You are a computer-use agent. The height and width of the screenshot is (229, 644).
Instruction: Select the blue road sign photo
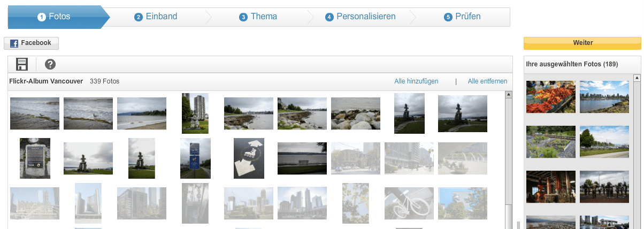tap(195, 158)
